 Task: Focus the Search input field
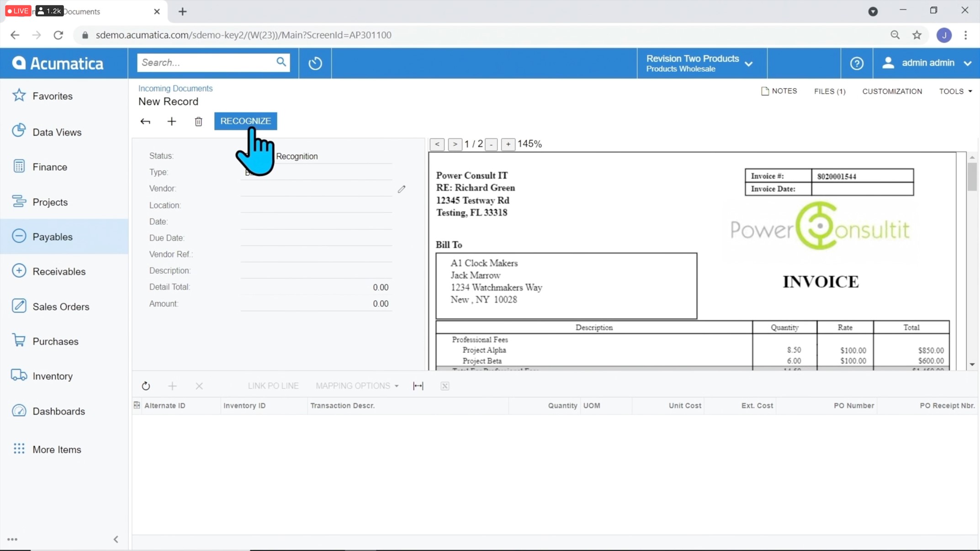pyautogui.click(x=207, y=63)
